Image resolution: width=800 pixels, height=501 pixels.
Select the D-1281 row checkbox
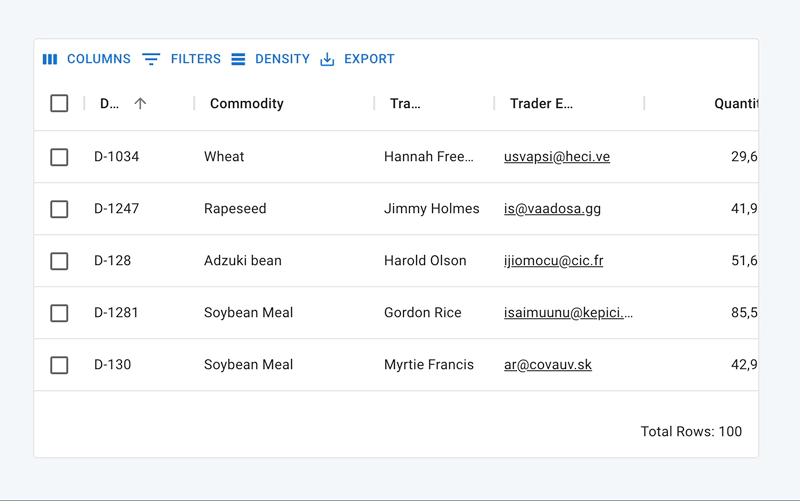pyautogui.click(x=59, y=313)
